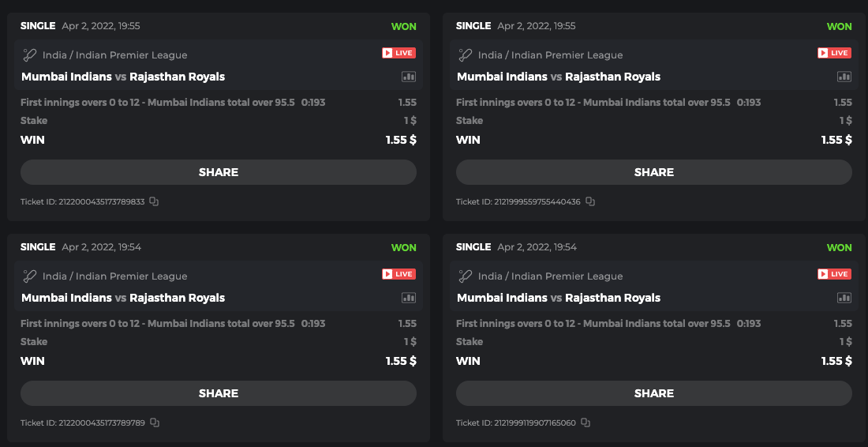Open match statistics icon on ticket 440436
The width and height of the screenshot is (868, 447).
coord(844,77)
